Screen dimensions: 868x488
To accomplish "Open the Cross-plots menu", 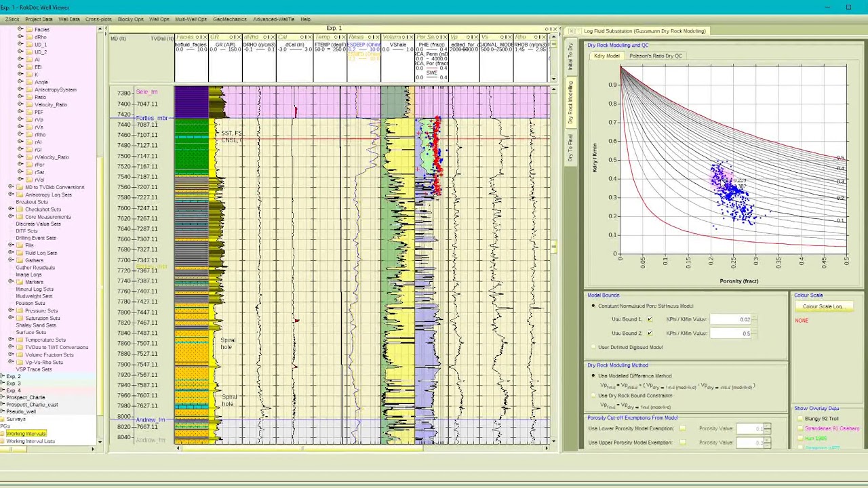I will point(98,19).
